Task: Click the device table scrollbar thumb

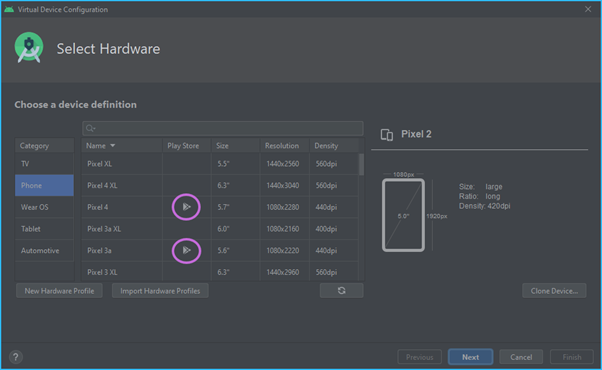Action: tap(361, 164)
